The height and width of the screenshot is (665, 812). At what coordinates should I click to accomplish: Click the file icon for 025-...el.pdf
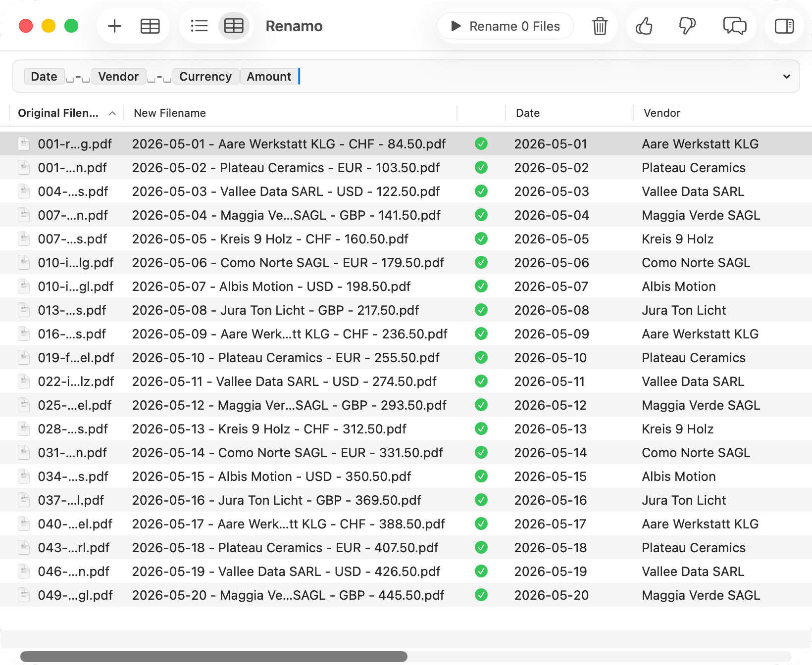tap(24, 405)
